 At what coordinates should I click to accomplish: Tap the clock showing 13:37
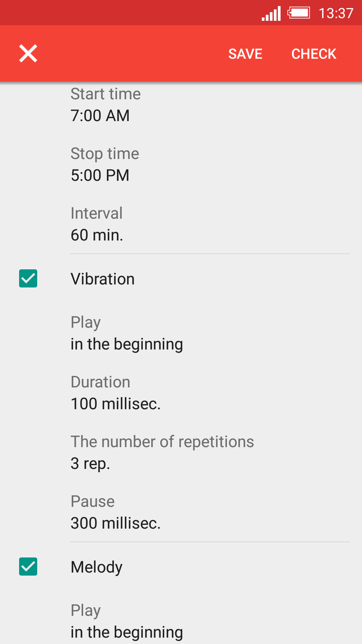tap(336, 13)
